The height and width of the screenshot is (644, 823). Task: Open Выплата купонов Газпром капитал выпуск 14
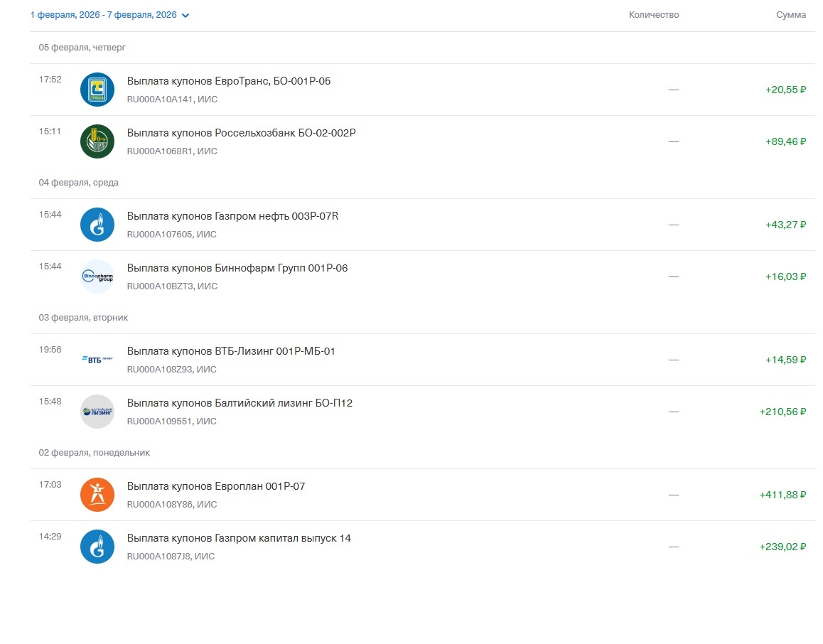pos(239,538)
